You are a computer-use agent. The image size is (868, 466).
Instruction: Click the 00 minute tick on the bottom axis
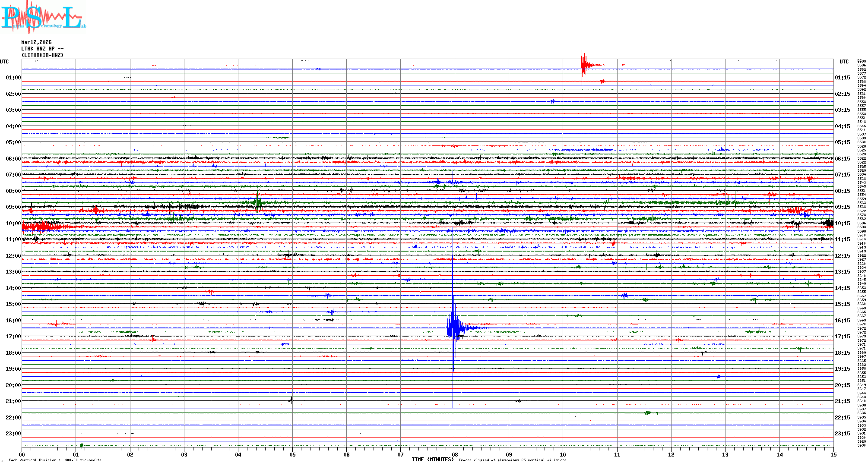pos(22,454)
